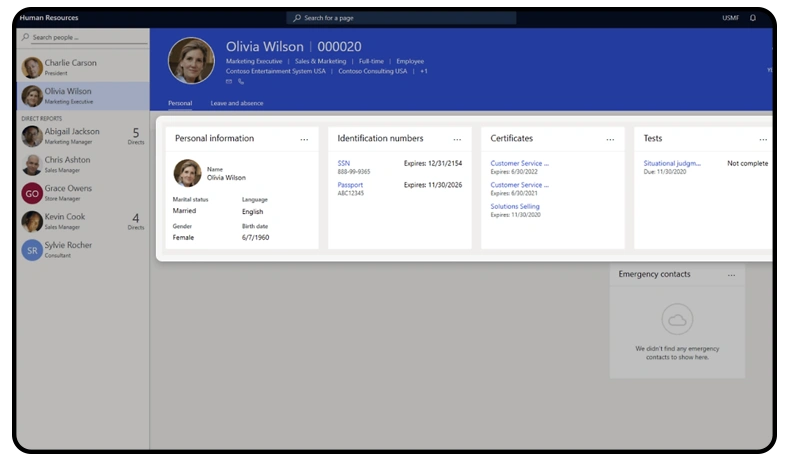Select Kevin Cook direct report
The height and width of the screenshot is (461, 790).
83,222
